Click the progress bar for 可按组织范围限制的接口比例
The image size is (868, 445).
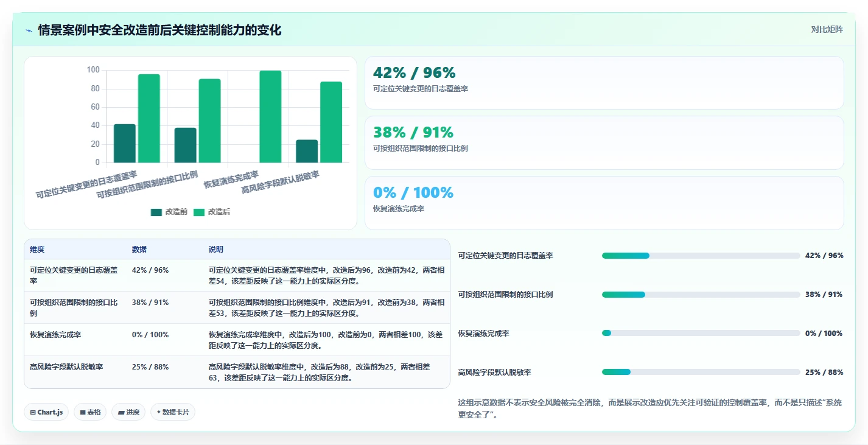[x=701, y=295]
